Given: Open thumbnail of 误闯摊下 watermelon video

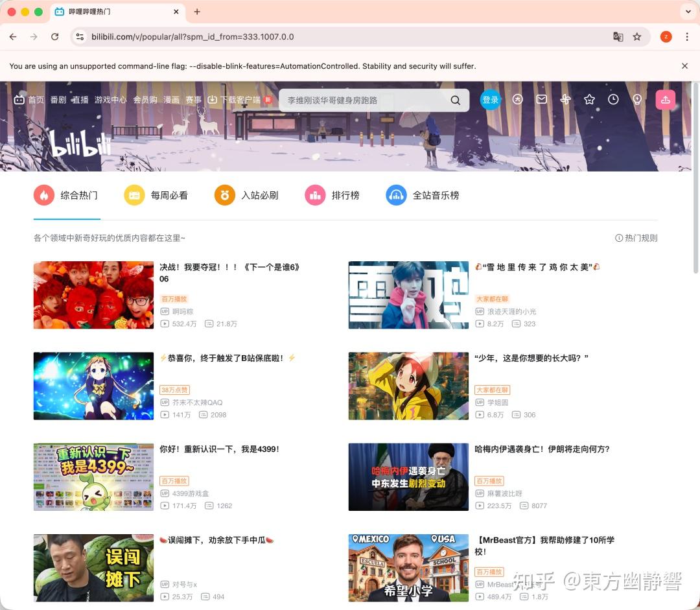Looking at the screenshot, I should coord(93,568).
